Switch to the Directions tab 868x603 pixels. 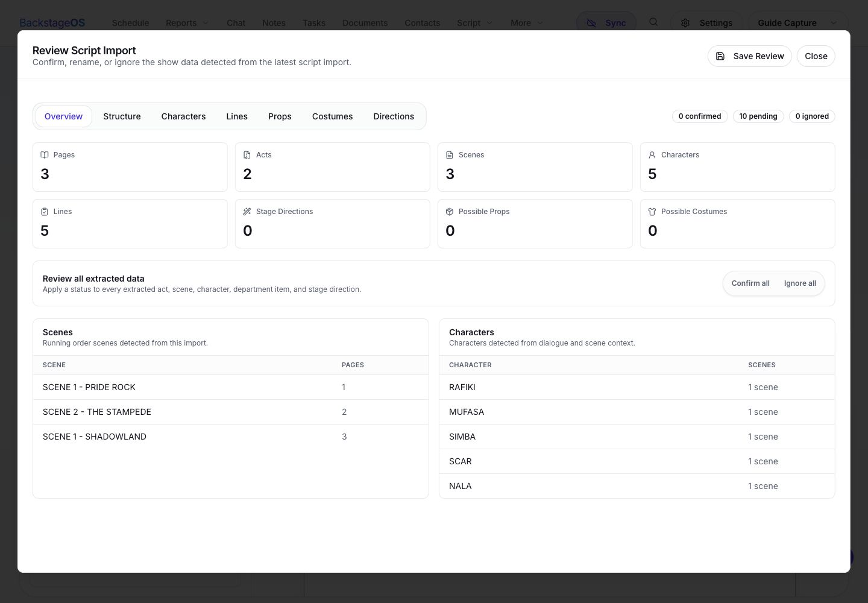point(394,116)
